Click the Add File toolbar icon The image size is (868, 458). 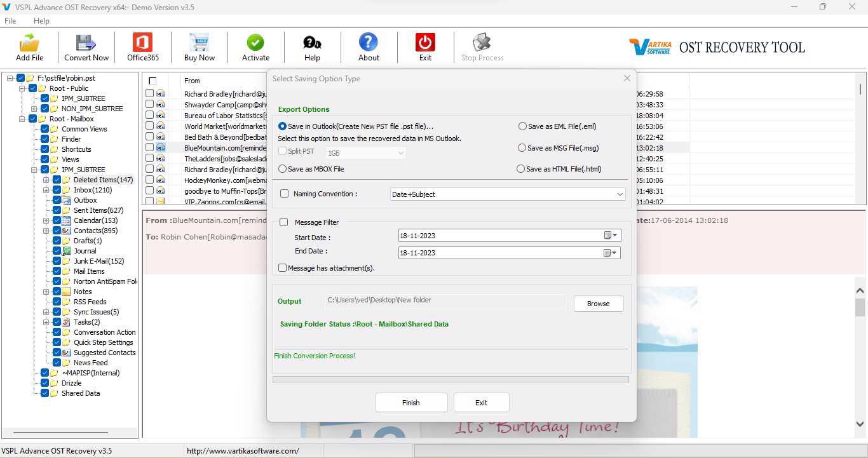click(x=30, y=43)
